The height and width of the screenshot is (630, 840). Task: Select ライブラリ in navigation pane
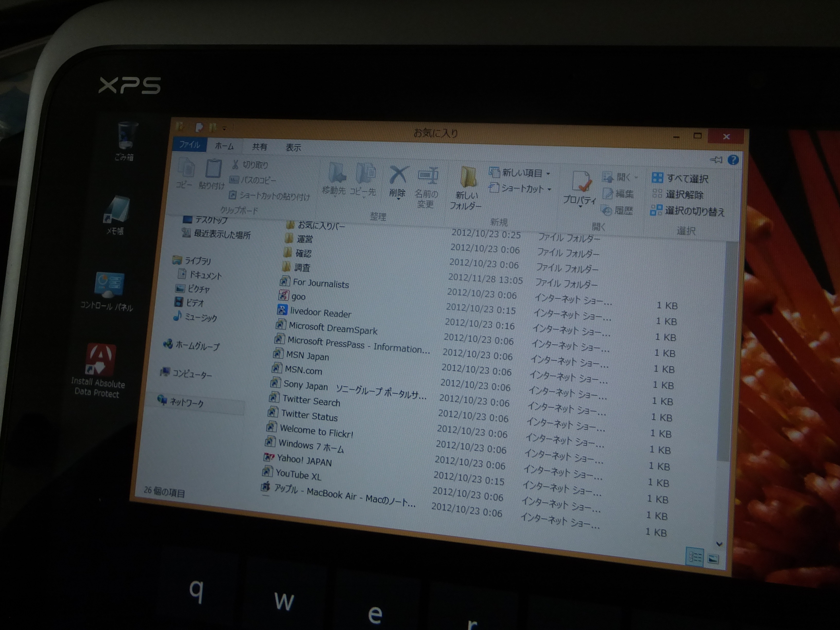(192, 260)
